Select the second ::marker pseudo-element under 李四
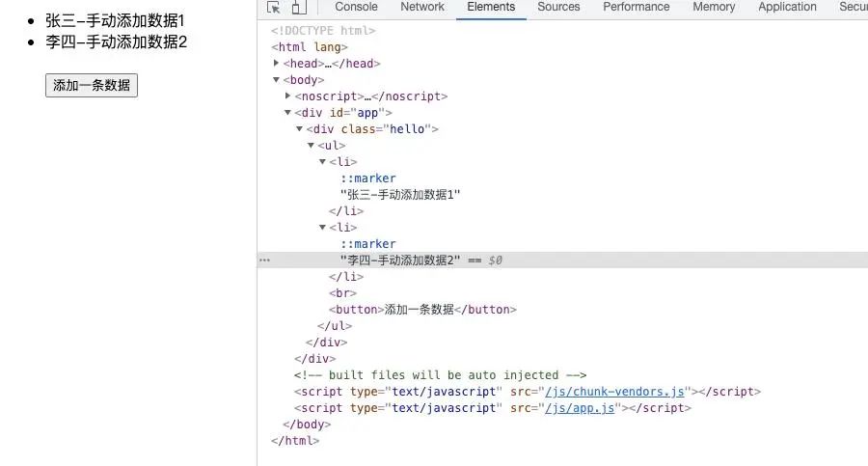868x466 pixels. click(x=368, y=244)
